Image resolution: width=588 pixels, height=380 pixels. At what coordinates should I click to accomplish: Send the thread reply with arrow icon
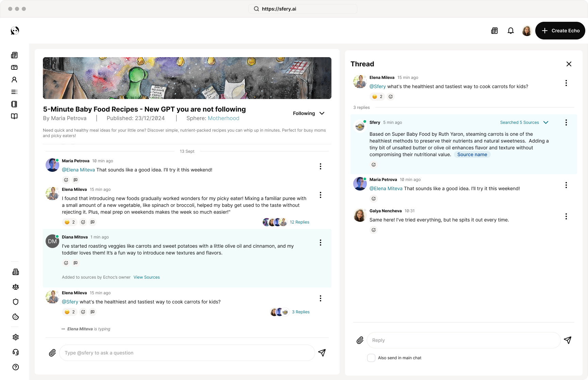click(x=567, y=340)
